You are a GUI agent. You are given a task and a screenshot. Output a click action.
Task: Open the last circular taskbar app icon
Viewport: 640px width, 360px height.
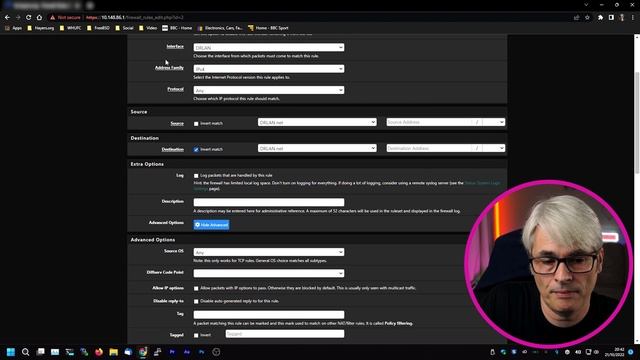[216, 352]
